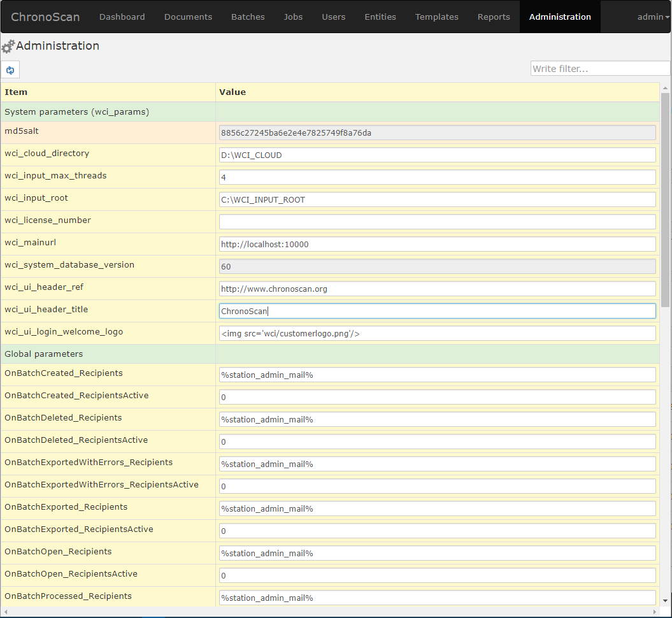Click the wci_mainurl label

coord(30,243)
